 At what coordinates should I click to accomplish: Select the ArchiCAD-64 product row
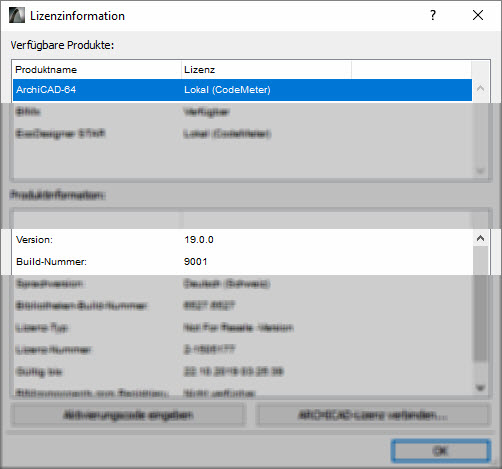pos(242,90)
